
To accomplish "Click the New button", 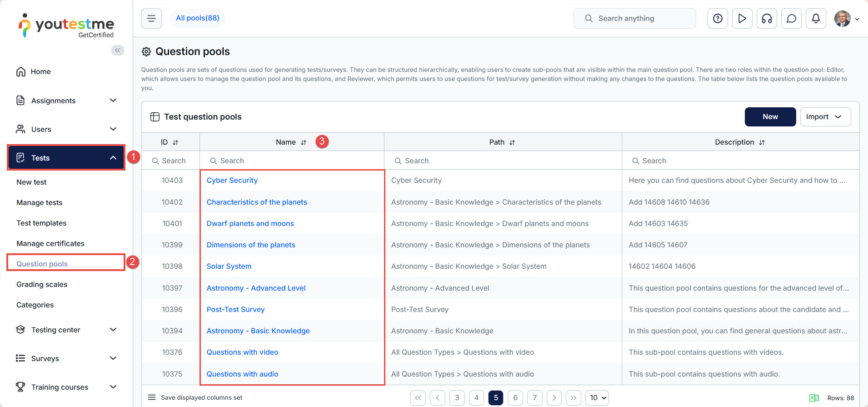I will coord(770,117).
